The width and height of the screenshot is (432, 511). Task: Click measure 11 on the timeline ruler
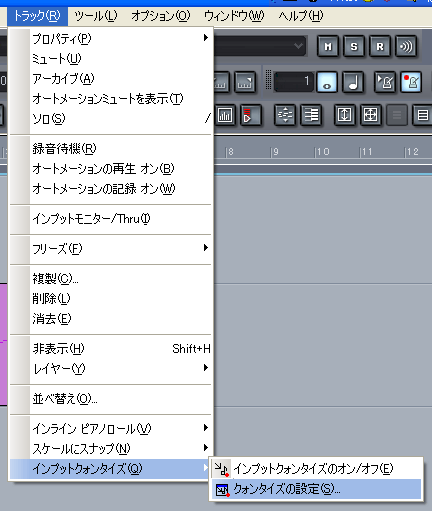(366, 152)
